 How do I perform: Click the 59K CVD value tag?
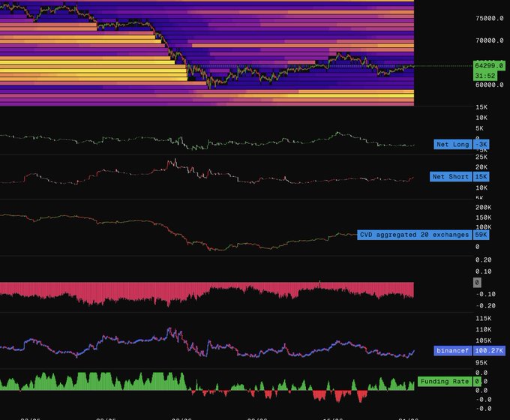(x=481, y=235)
